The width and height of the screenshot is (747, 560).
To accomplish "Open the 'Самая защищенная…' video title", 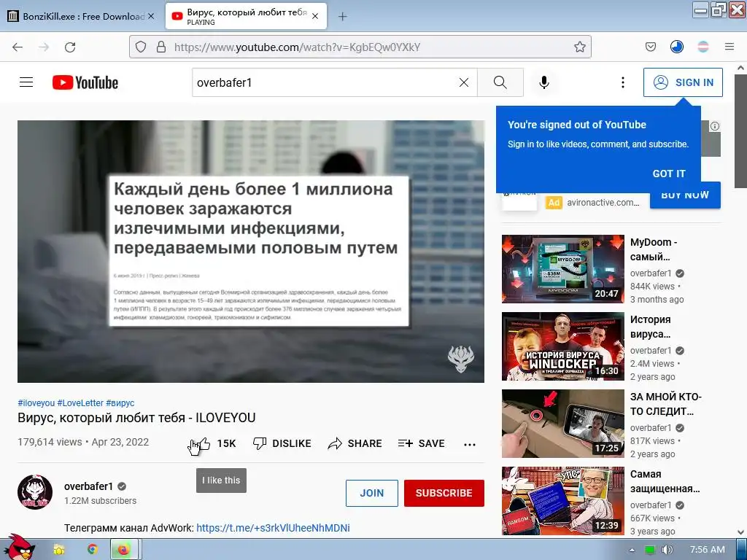I will coord(665,481).
